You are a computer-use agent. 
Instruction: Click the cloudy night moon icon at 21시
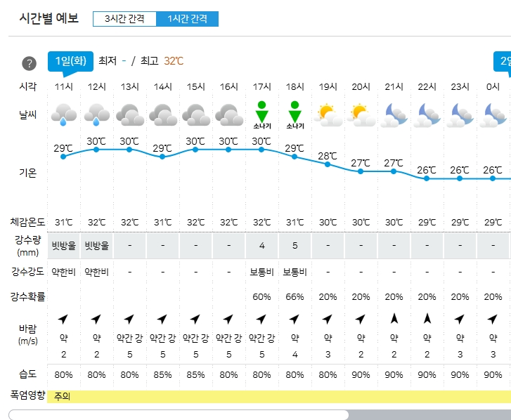(x=394, y=114)
